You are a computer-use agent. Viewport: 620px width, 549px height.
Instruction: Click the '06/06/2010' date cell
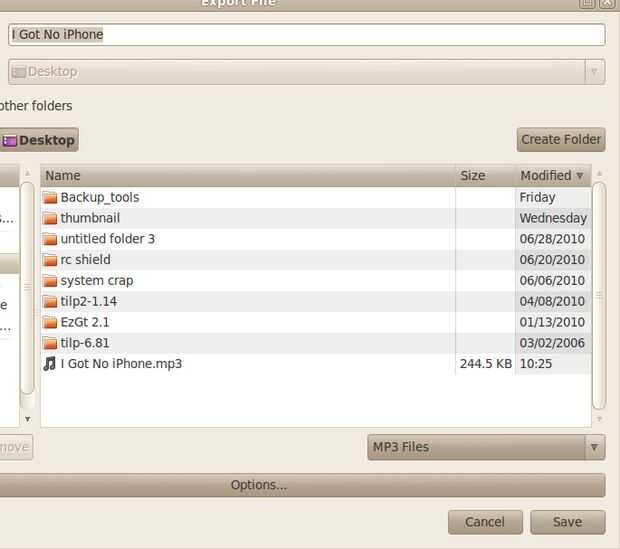pyautogui.click(x=552, y=281)
